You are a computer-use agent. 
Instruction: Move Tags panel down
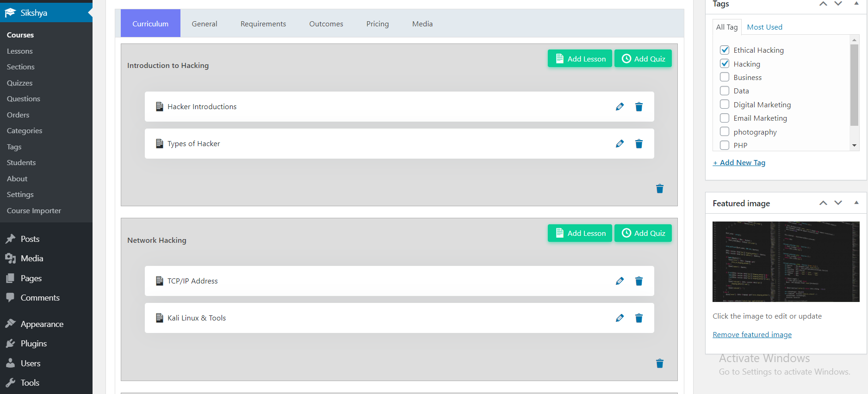[838, 4]
